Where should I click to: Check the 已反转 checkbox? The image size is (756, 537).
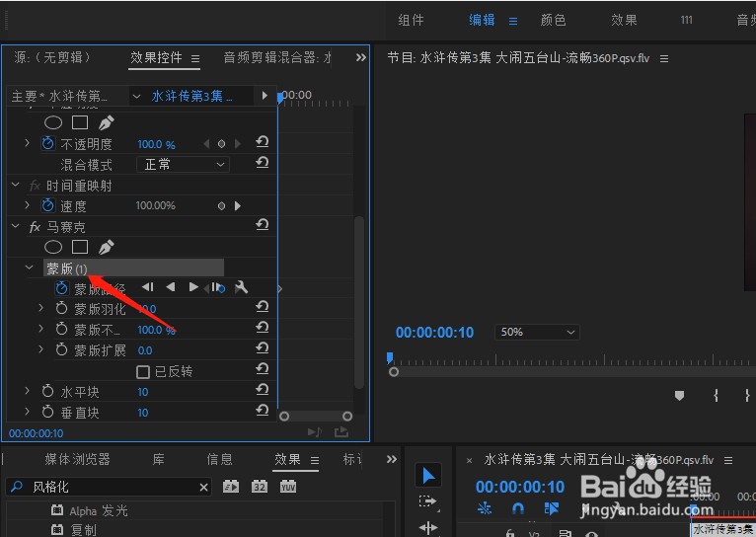pos(143,372)
